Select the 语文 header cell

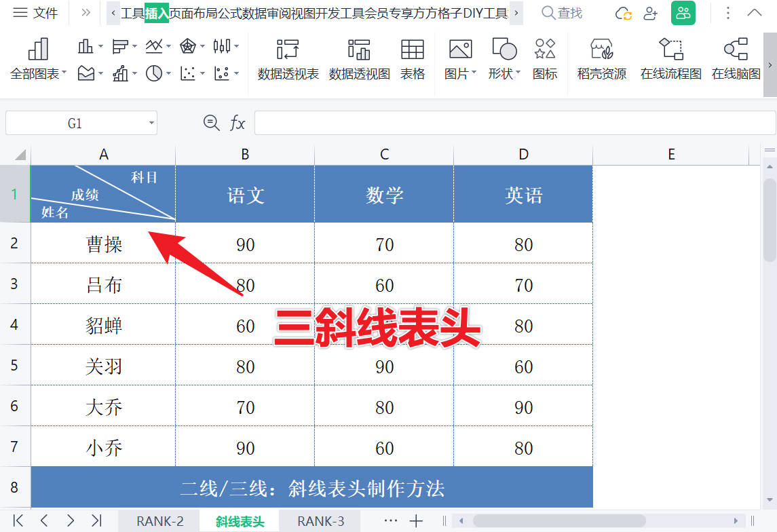(245, 194)
